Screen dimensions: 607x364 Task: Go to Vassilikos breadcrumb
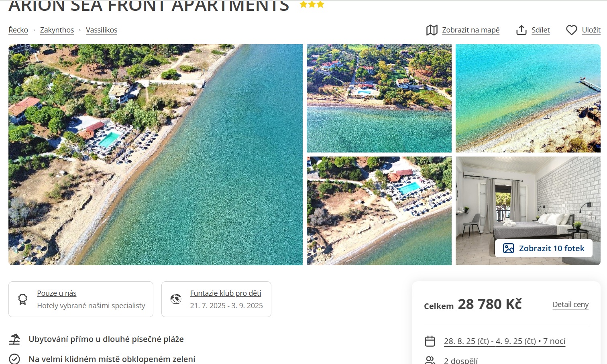pos(102,30)
